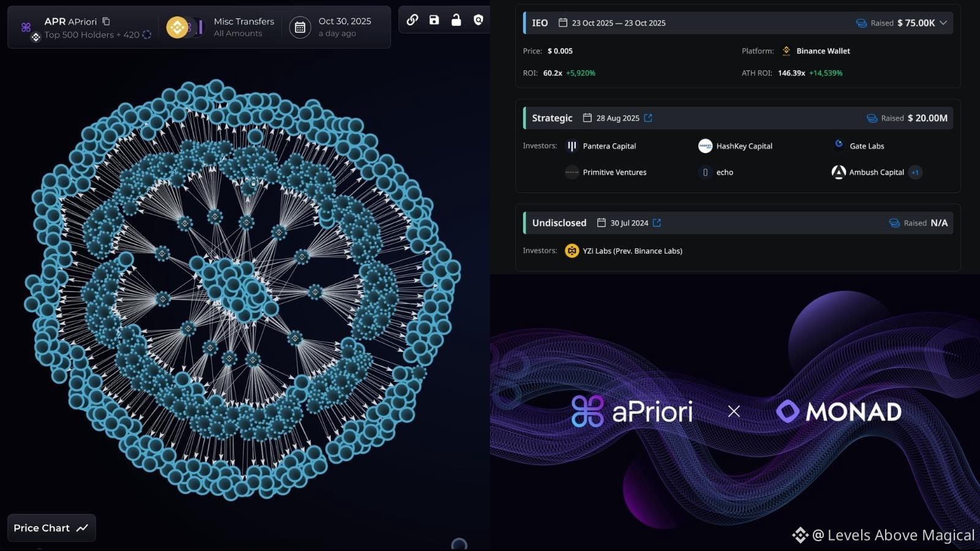Collapse the IEO round with the chevron
This screenshot has height=551, width=980.
(943, 23)
